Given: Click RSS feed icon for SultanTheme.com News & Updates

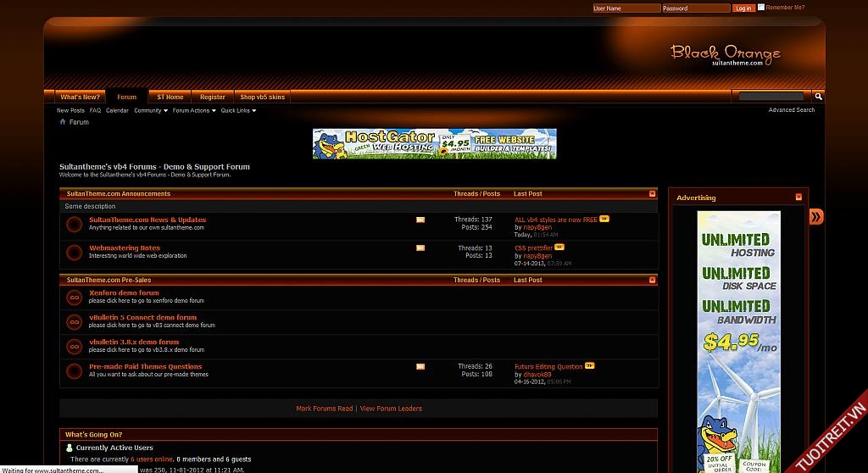Looking at the screenshot, I should (420, 220).
